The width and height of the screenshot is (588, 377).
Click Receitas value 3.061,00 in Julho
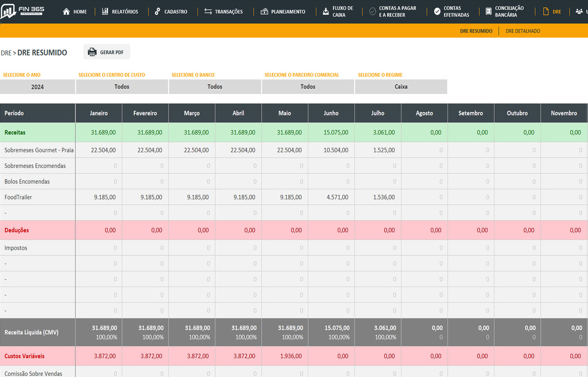384,133
